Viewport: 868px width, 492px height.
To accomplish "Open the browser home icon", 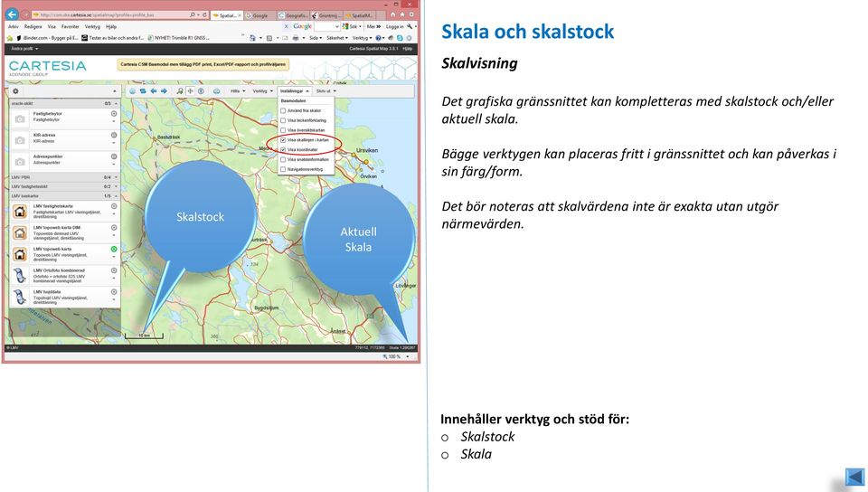I will 393,14.
